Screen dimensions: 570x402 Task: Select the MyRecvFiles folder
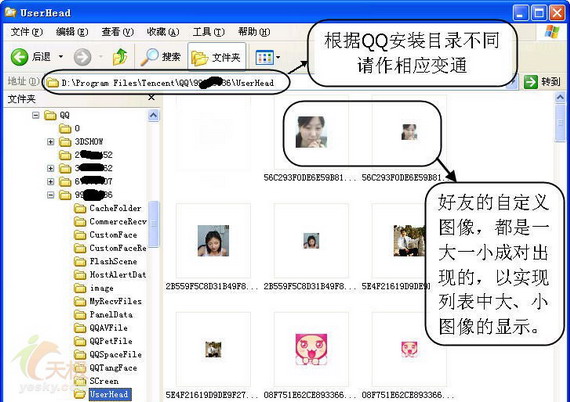[108, 301]
